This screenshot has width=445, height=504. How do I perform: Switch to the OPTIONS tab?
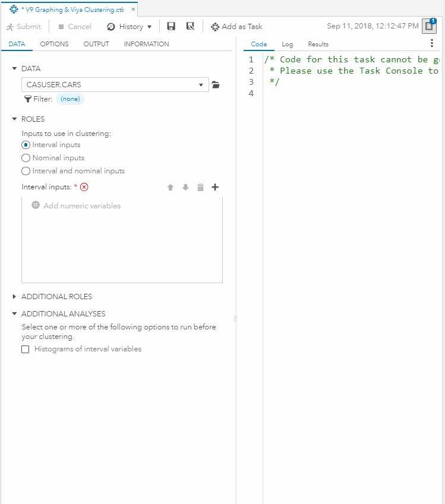pos(54,44)
